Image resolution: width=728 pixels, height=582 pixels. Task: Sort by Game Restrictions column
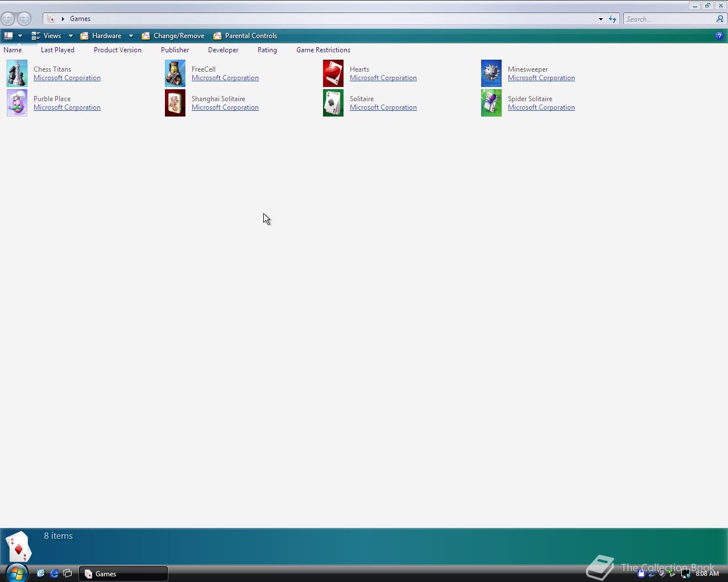323,50
